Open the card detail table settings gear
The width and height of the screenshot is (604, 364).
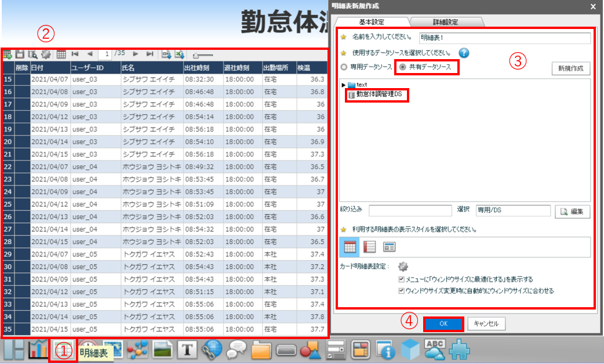coord(403,267)
